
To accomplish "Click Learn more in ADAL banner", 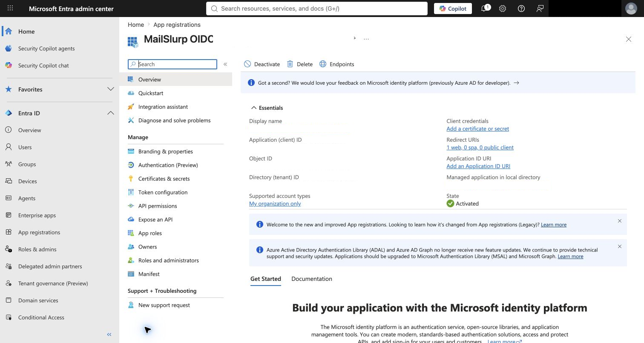I will pos(571,257).
